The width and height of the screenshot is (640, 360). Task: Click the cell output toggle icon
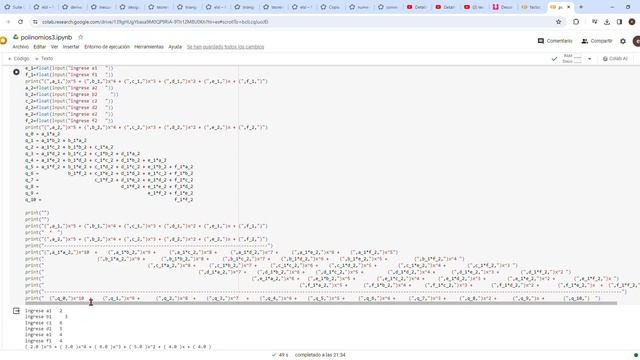(x=16, y=311)
